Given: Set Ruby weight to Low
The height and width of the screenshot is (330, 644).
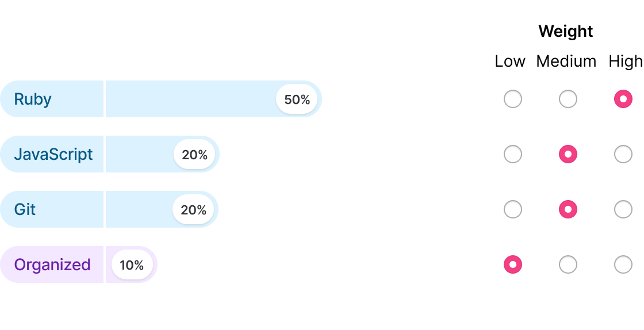Looking at the screenshot, I should coord(512,99).
